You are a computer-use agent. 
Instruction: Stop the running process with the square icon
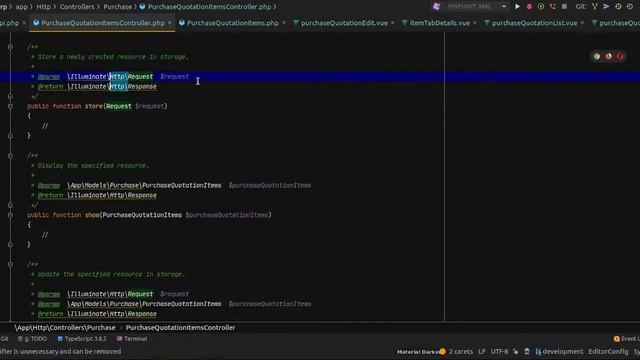(564, 7)
